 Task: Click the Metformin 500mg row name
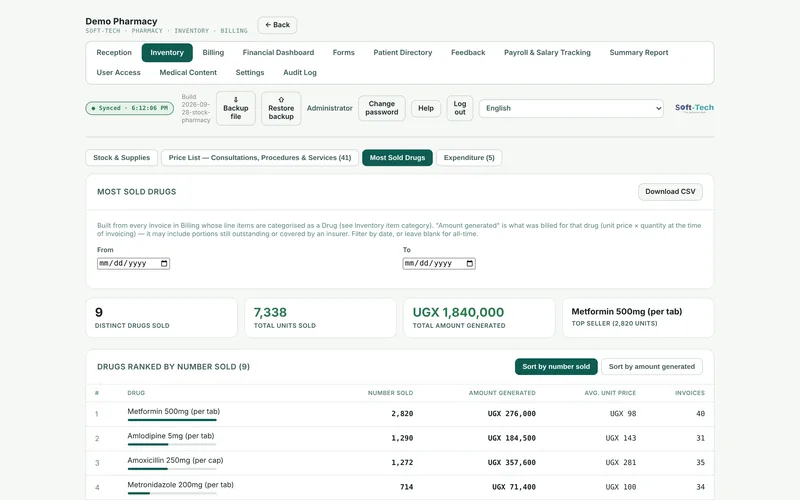click(173, 411)
